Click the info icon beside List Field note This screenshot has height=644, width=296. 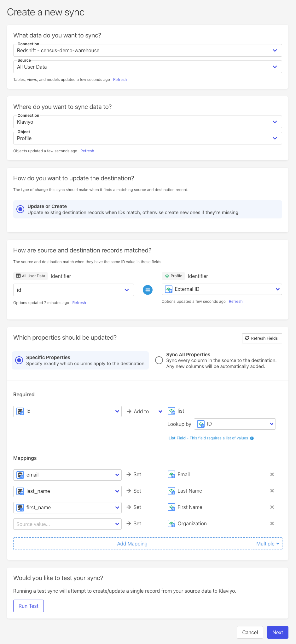click(252, 438)
